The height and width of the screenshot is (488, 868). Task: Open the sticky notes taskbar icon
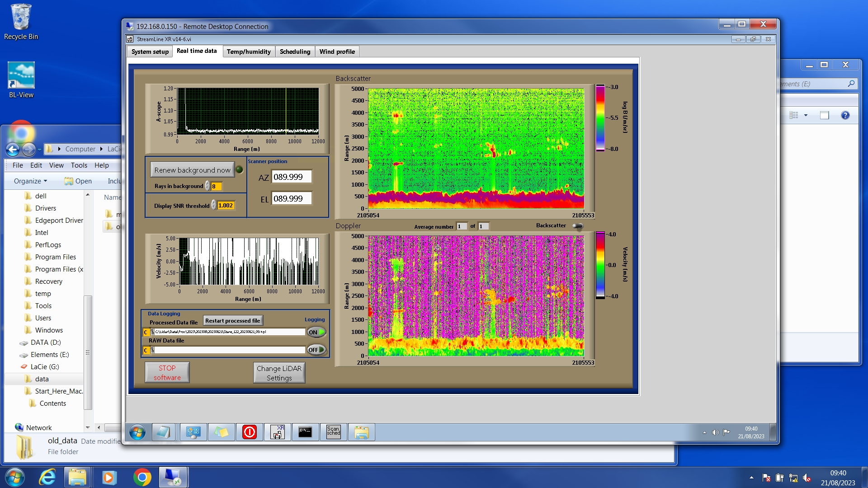(x=221, y=432)
